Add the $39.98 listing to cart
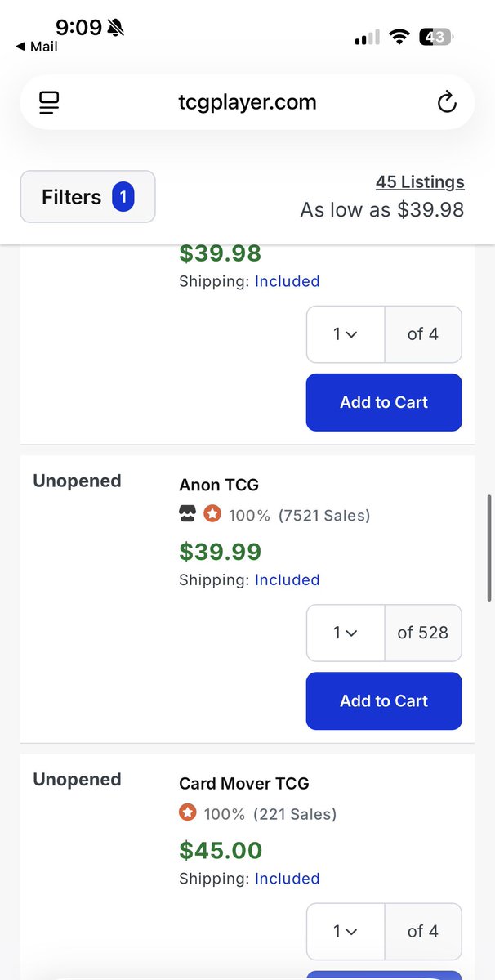Image resolution: width=495 pixels, height=980 pixels. [x=384, y=402]
